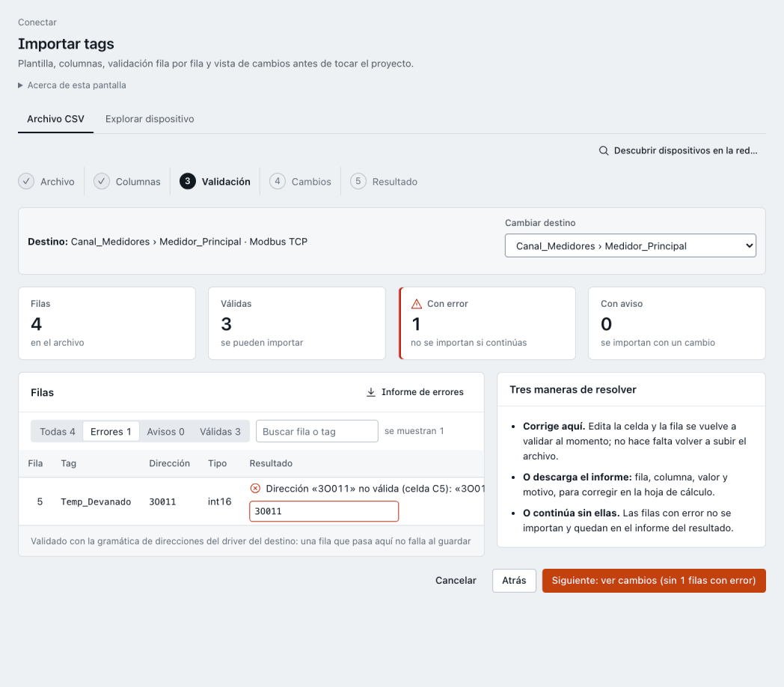Screen dimensions: 784x687
Task: Download the Informe de errores
Action: click(x=415, y=392)
